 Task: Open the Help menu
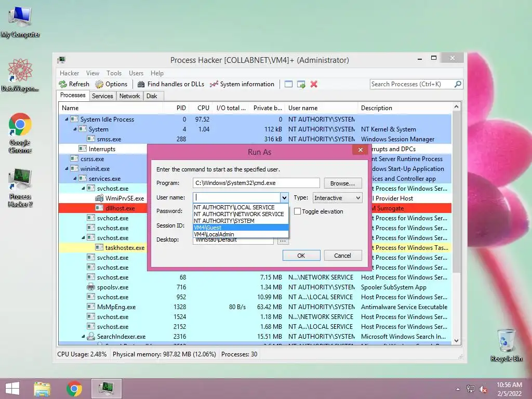point(157,73)
